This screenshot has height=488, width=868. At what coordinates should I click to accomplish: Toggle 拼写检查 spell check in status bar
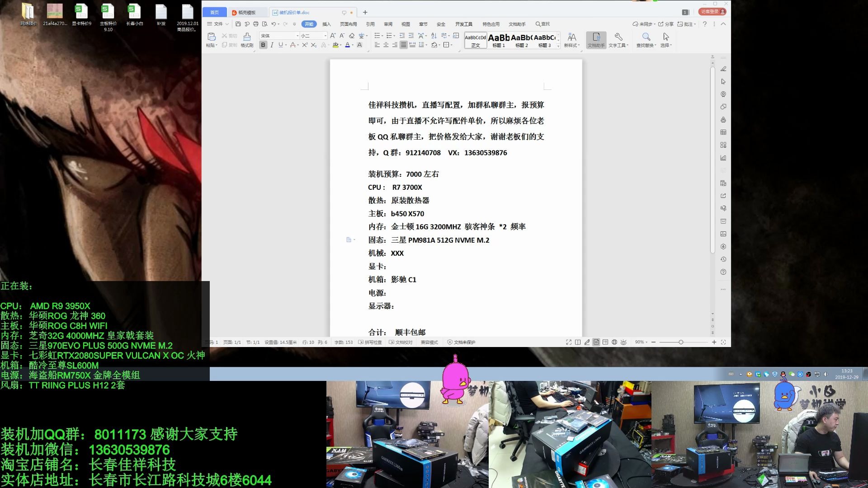click(x=370, y=342)
